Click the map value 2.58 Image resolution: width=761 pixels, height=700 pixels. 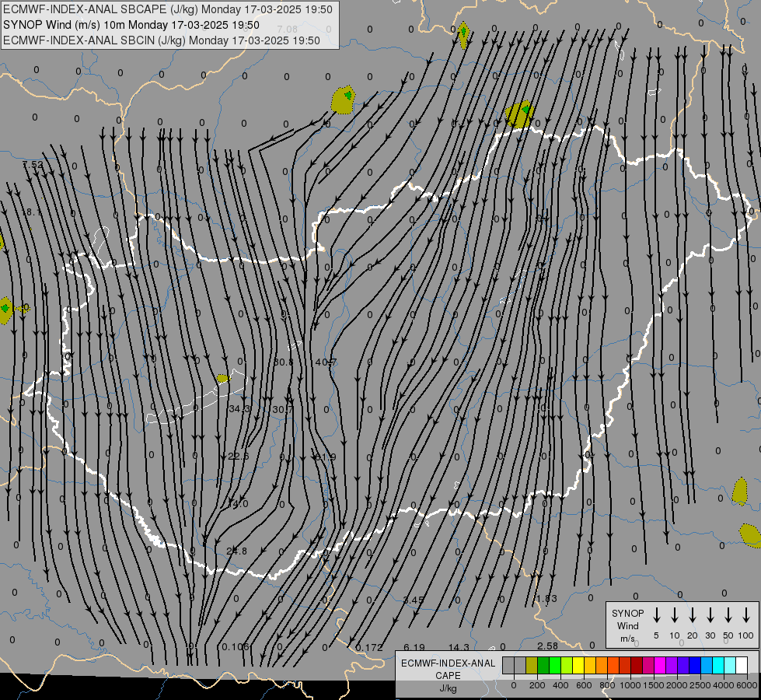tap(547, 646)
